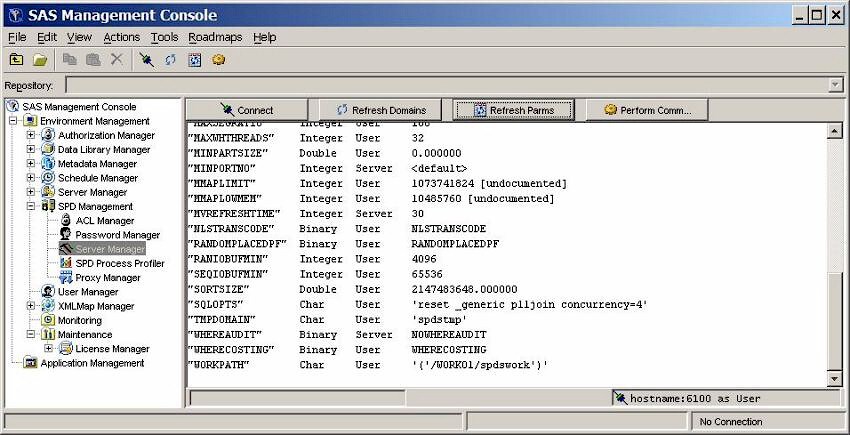Click the SPD Process Profiler chart icon
Viewport: 850px width, 435px height.
(66, 263)
